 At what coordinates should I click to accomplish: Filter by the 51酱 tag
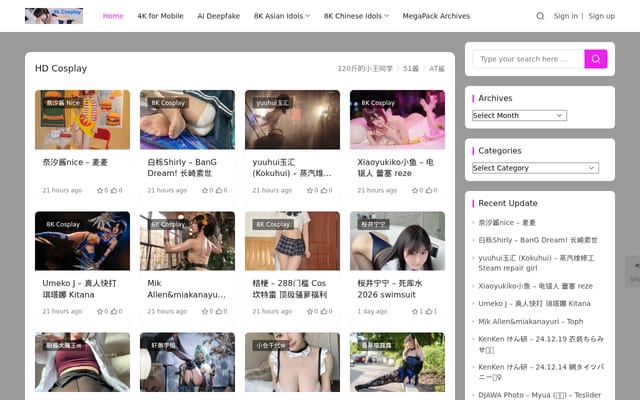click(411, 69)
